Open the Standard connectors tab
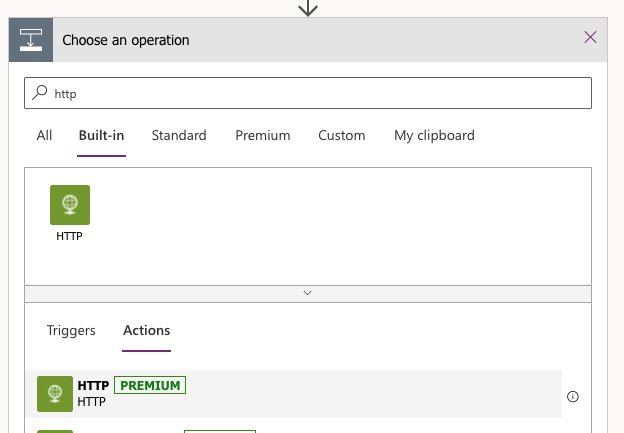Viewport: 624px width, 433px height. (x=179, y=135)
